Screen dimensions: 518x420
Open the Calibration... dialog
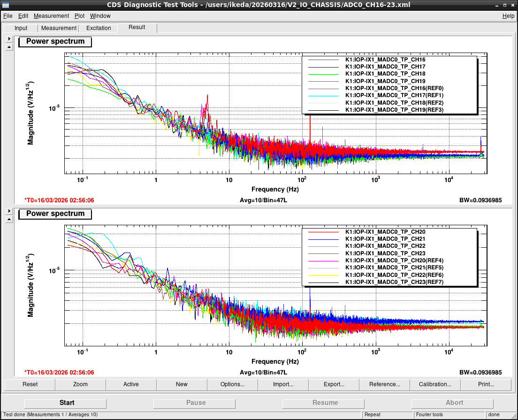point(435,384)
